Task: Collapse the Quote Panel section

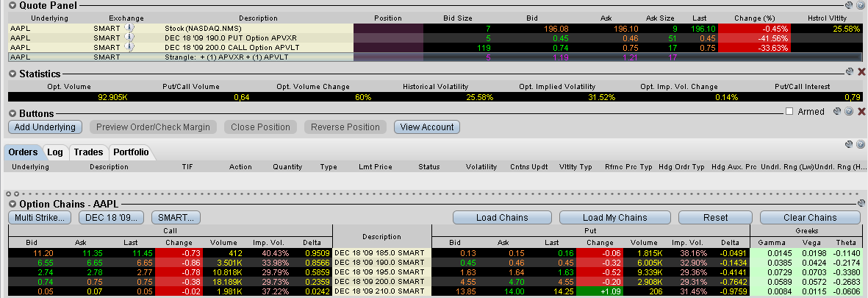Action: [12, 5]
